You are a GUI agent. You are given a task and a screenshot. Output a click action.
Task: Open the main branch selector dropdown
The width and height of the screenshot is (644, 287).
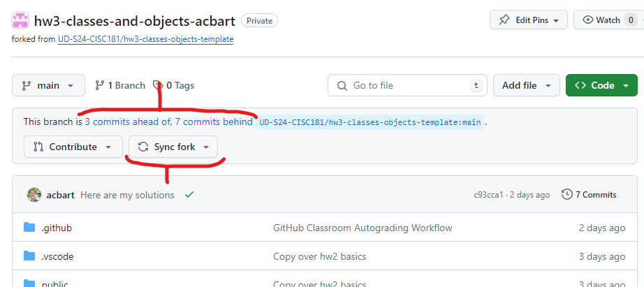click(48, 85)
